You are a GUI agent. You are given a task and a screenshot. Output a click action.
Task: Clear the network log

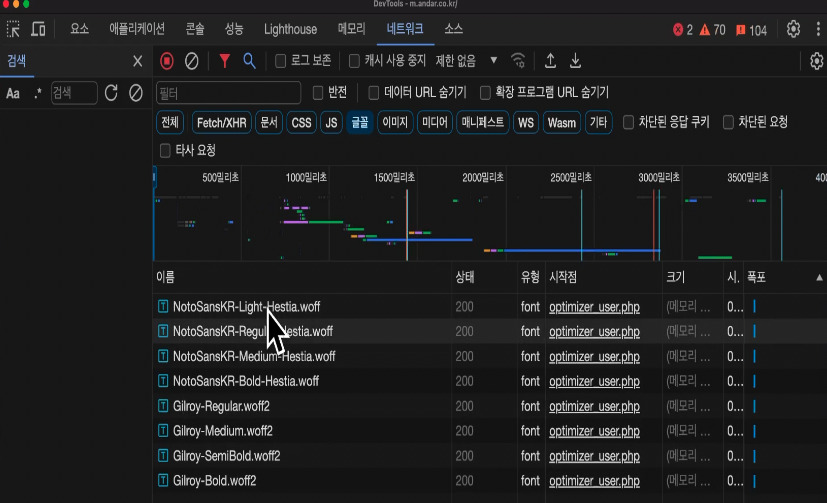click(x=191, y=61)
